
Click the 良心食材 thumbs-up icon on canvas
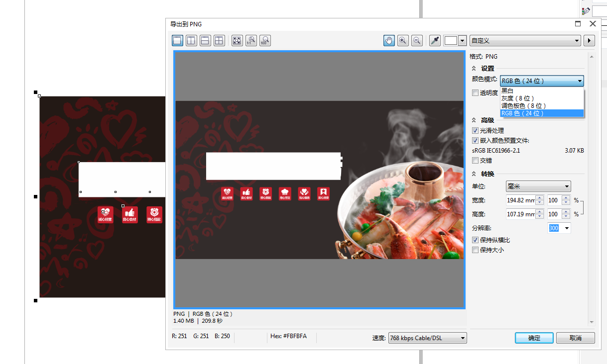[130, 215]
